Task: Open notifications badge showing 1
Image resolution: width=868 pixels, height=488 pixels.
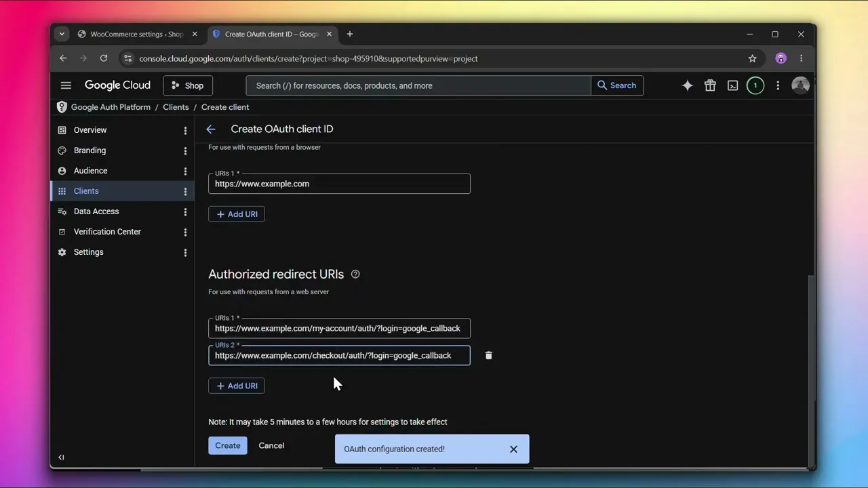Action: click(x=755, y=85)
